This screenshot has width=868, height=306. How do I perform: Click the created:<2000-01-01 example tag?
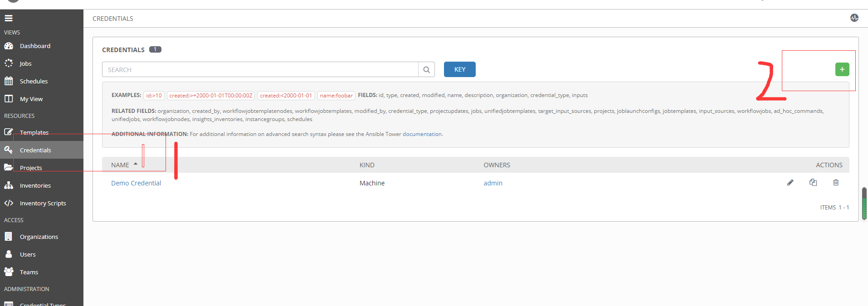pos(286,95)
